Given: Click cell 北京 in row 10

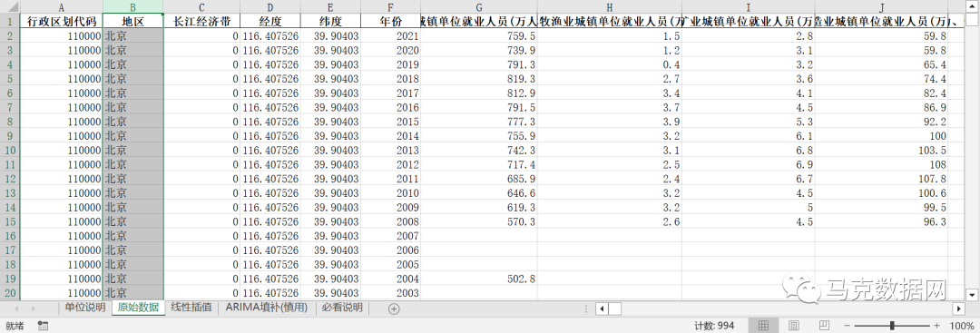Looking at the screenshot, I should pyautogui.click(x=133, y=150).
